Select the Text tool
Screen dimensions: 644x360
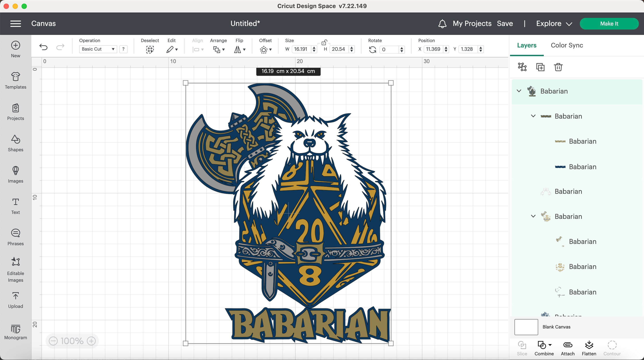point(15,205)
